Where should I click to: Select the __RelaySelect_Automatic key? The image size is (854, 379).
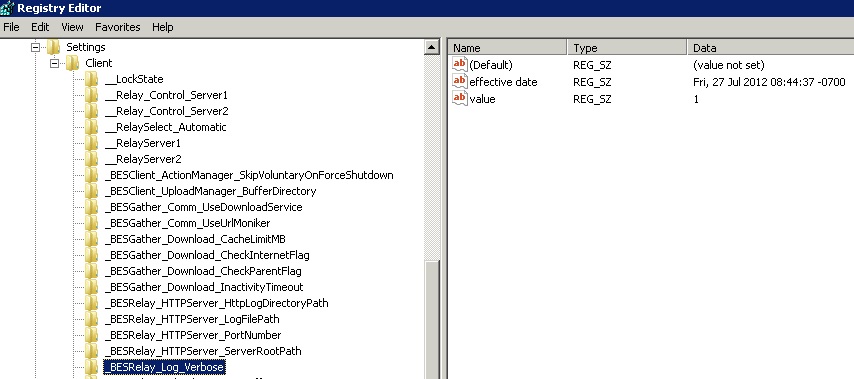click(165, 127)
